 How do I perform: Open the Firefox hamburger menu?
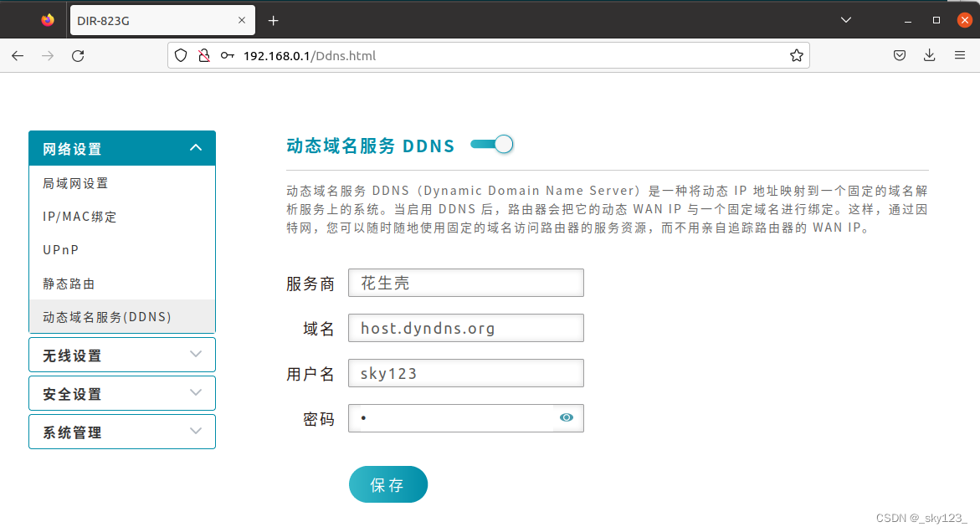point(959,55)
